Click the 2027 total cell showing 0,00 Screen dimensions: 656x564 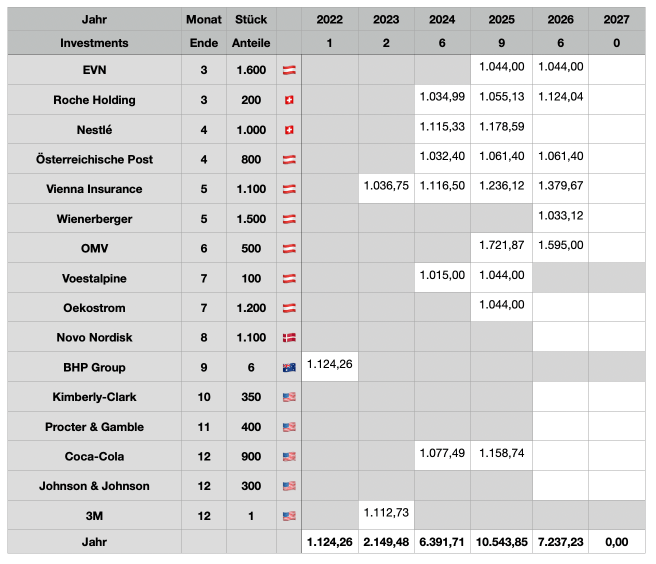tap(616, 541)
